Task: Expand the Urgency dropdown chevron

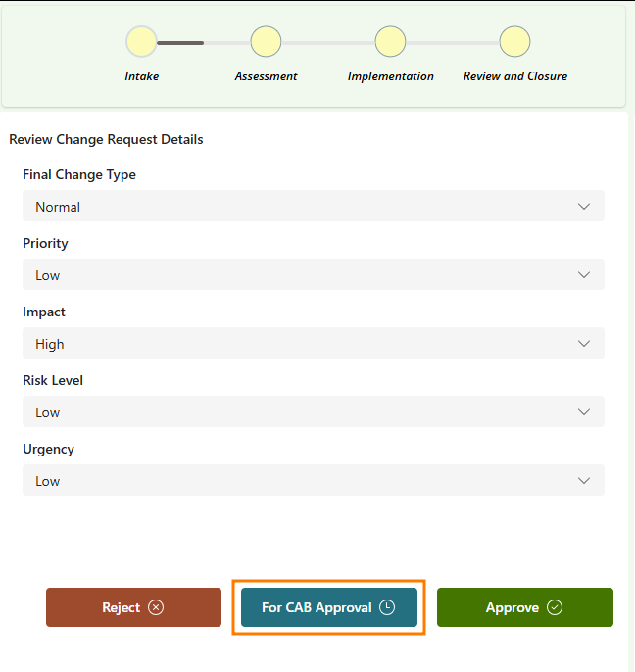Action: pos(584,481)
